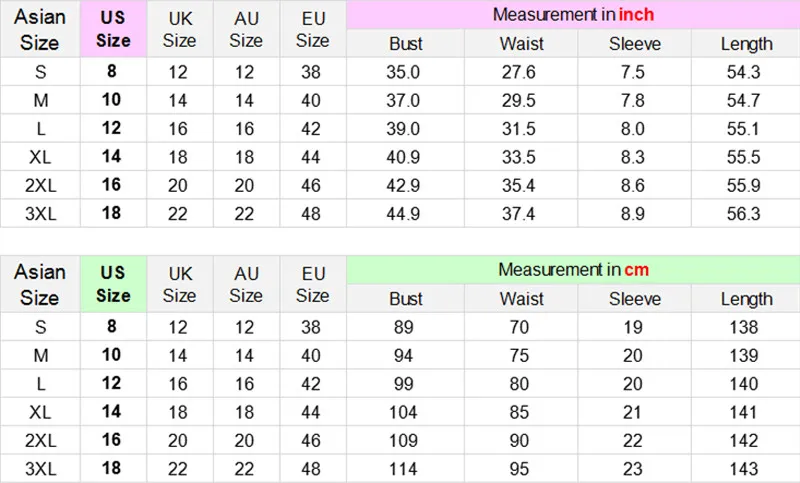Select the 8.9 sleeve cell
This screenshot has height=483, width=800.
(633, 213)
